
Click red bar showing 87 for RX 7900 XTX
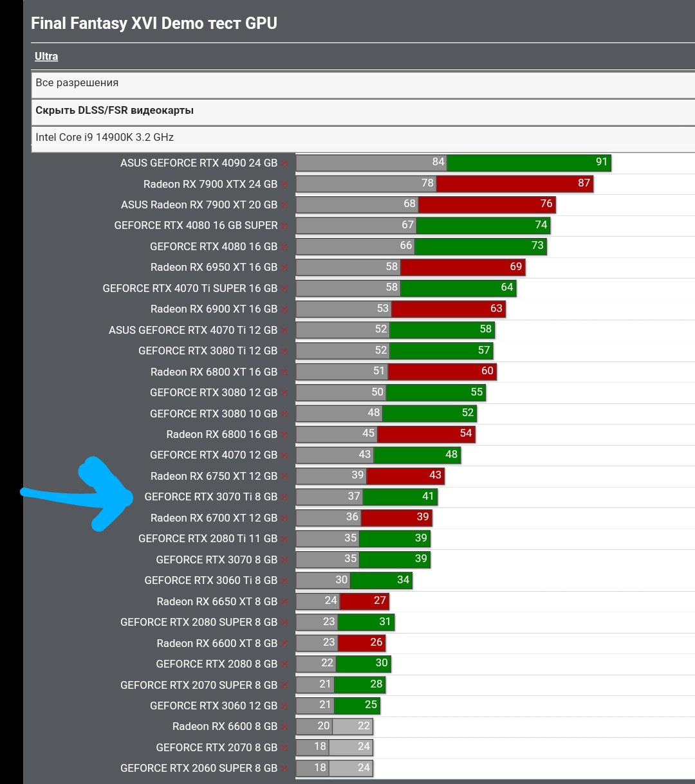tap(514, 183)
